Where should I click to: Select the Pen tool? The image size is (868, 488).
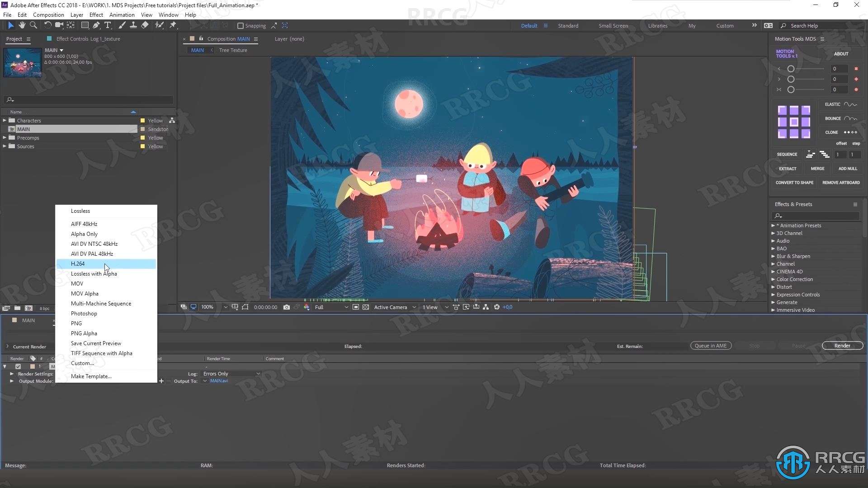[x=96, y=25]
